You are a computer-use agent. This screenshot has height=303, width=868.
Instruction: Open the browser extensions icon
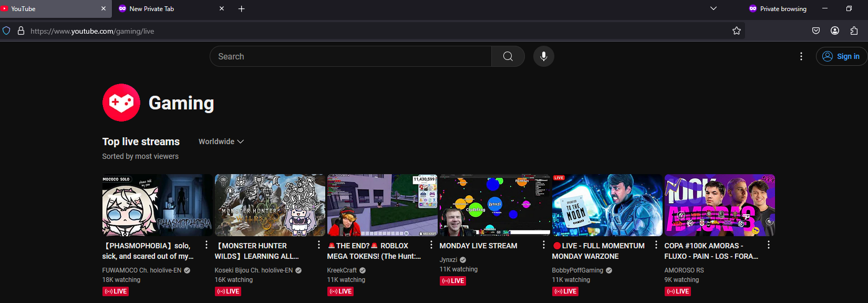pyautogui.click(x=854, y=31)
